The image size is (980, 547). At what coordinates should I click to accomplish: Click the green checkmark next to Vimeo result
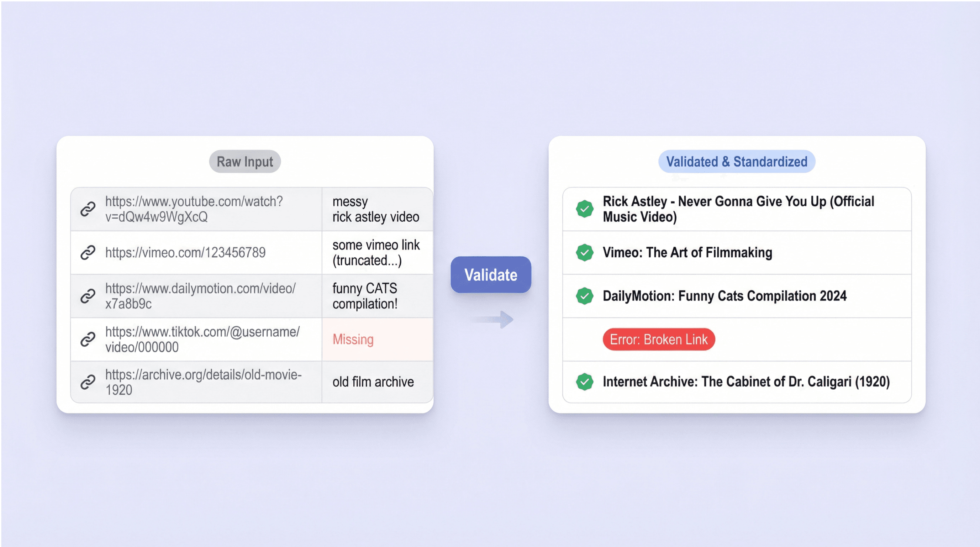584,253
